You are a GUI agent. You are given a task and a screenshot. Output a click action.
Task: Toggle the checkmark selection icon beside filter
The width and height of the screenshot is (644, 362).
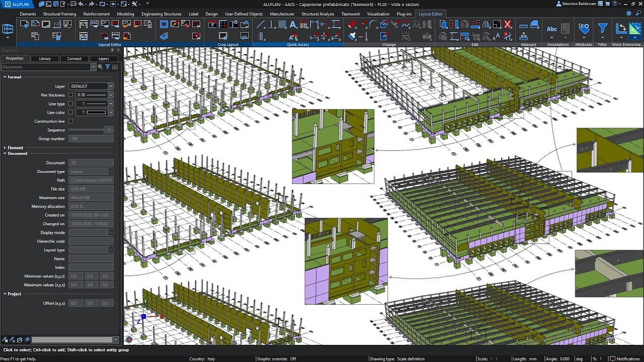115,67
